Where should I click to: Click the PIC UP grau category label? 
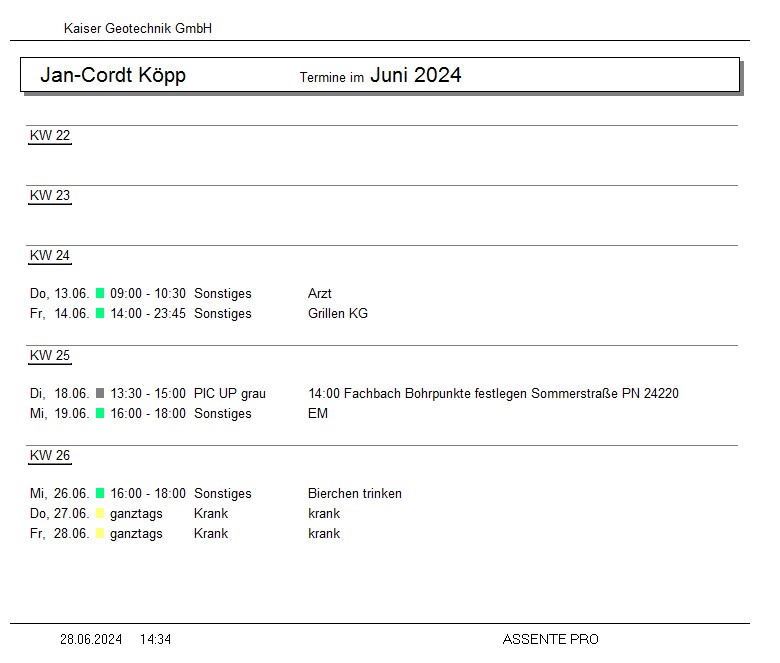(229, 394)
